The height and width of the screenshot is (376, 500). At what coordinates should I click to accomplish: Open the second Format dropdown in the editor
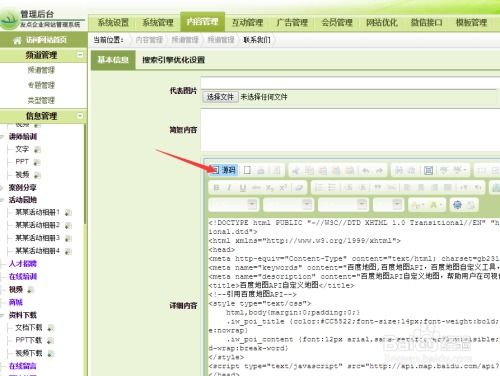288,205
